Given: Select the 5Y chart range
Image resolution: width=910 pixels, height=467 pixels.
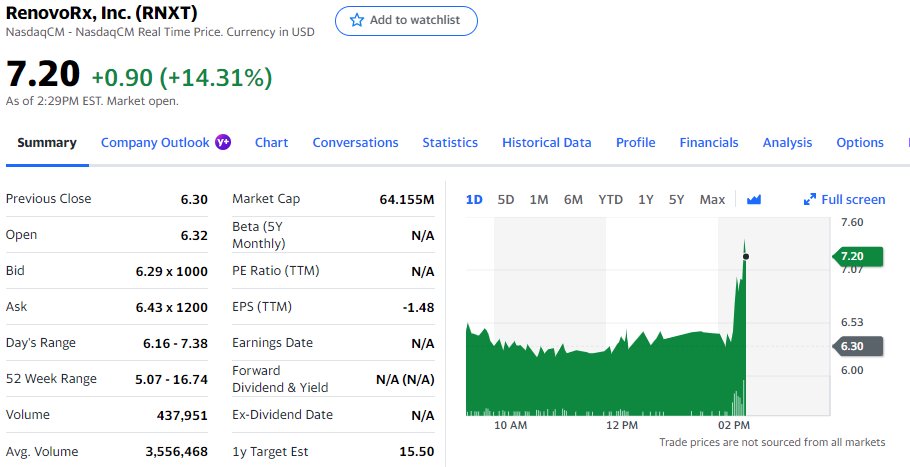Looking at the screenshot, I should tap(676, 200).
